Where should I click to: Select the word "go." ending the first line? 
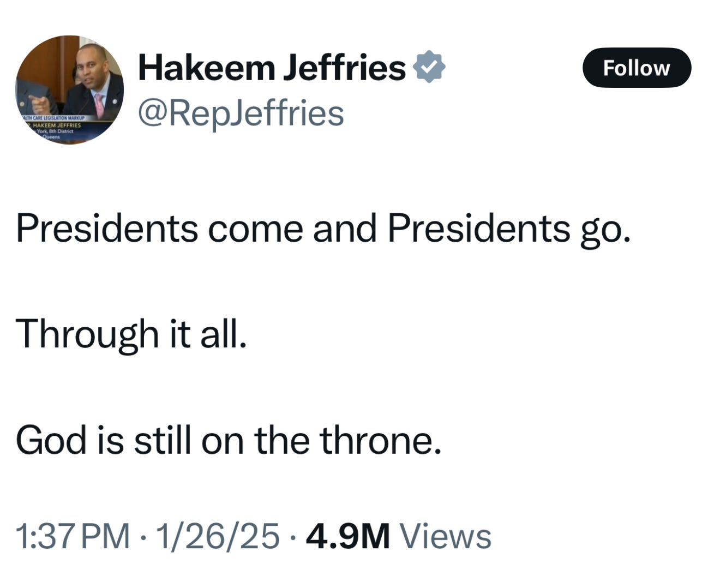(x=605, y=229)
